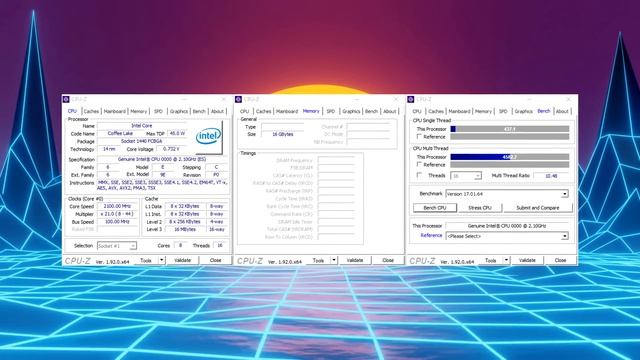This screenshot has height=360, width=640.
Task: Select SPD tab in the Memory-tab window
Action: click(x=331, y=111)
